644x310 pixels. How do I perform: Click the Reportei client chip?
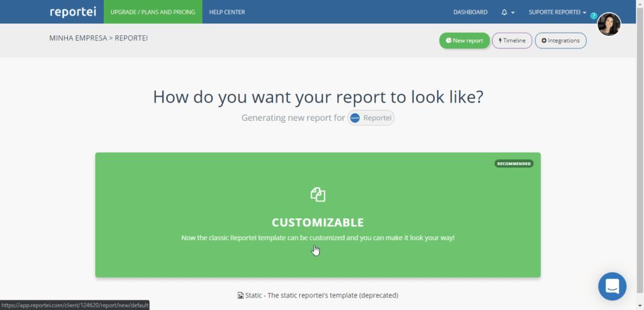pos(371,118)
